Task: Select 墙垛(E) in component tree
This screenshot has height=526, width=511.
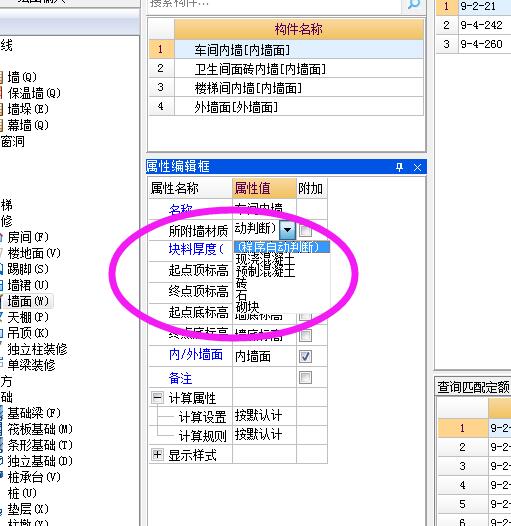Action: tap(28, 109)
